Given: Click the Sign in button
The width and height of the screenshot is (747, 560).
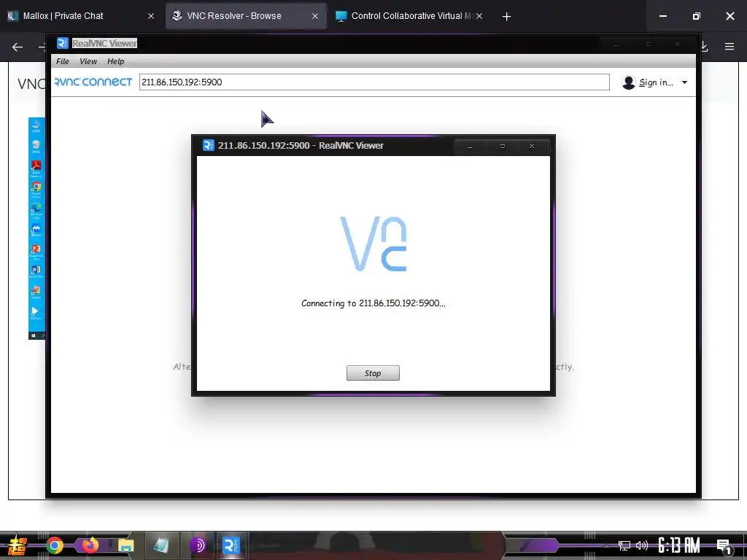Looking at the screenshot, I should [656, 82].
